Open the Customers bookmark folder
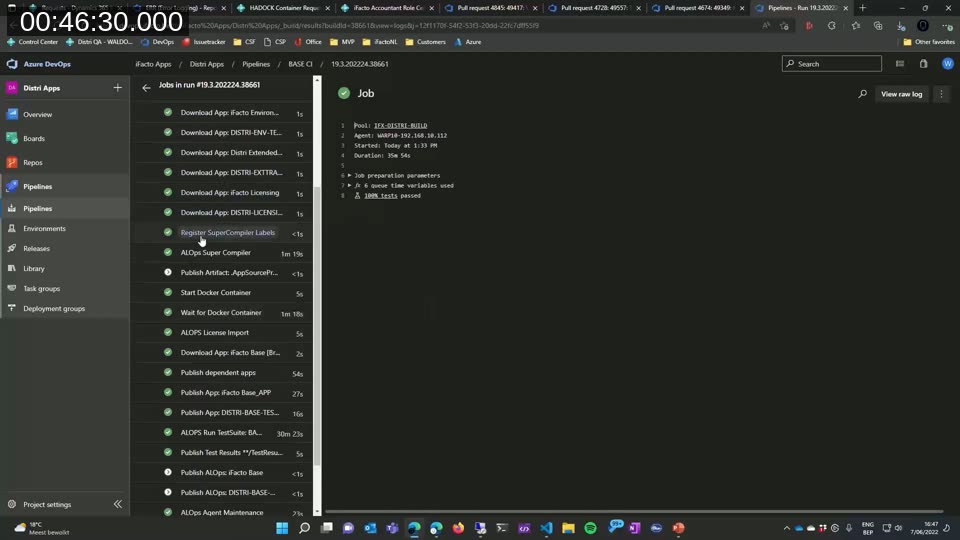This screenshot has height=540, width=960. click(426, 42)
